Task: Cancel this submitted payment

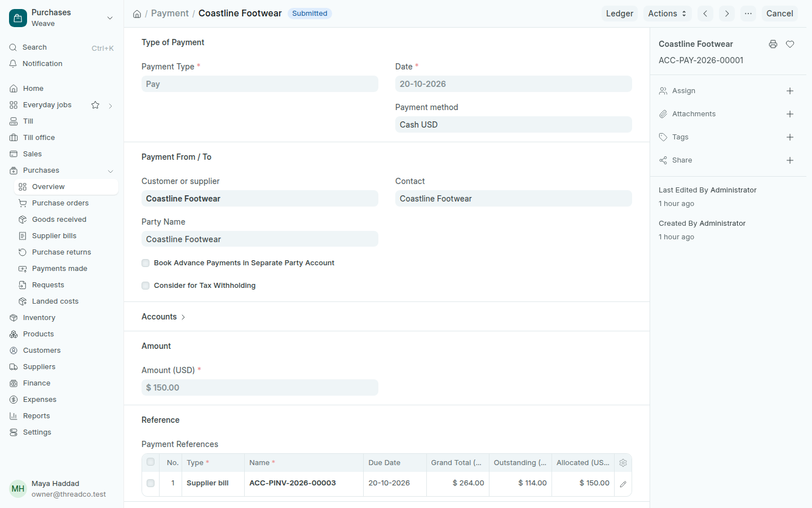Action: click(780, 14)
